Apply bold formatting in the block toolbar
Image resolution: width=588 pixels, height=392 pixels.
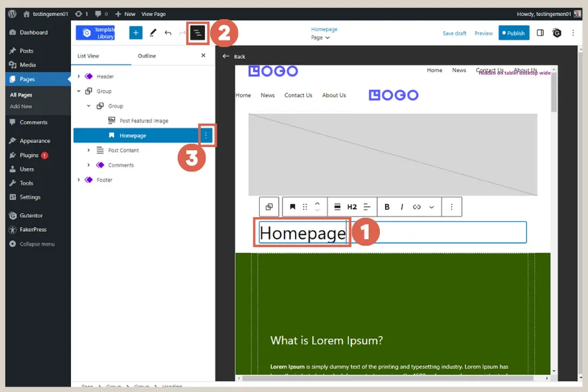386,207
